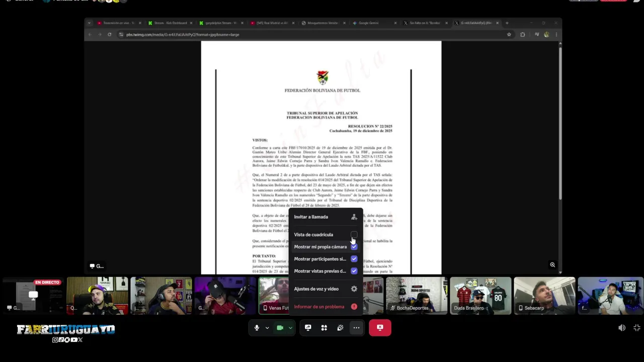Click the 'POR TANTO:' heading in the document
Screen dimensions: 644x362
264,256
